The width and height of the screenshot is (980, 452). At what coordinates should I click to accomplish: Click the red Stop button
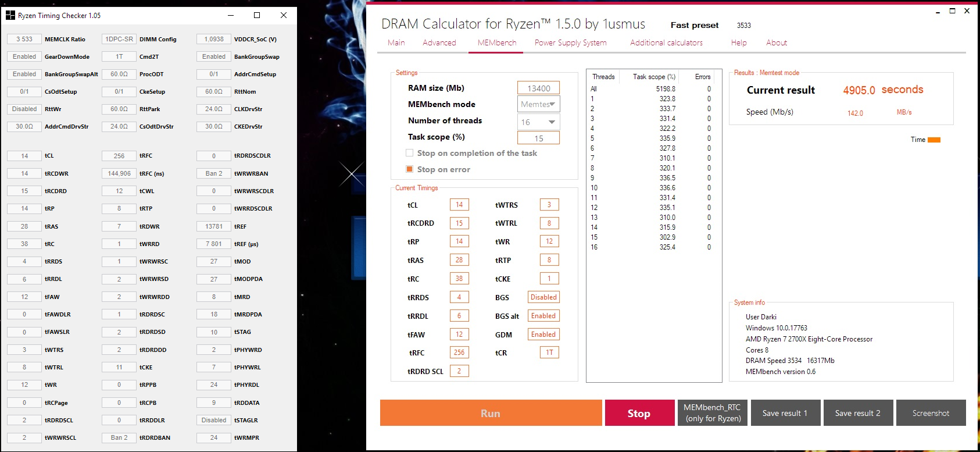(x=639, y=413)
